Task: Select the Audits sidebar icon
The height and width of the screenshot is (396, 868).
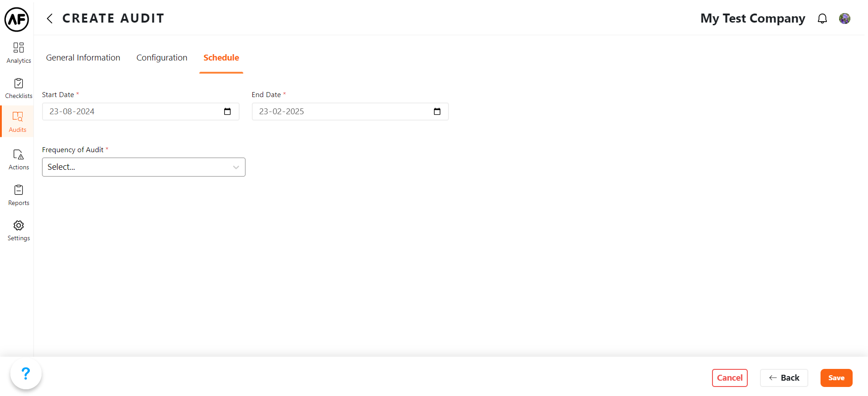Action: click(x=18, y=122)
